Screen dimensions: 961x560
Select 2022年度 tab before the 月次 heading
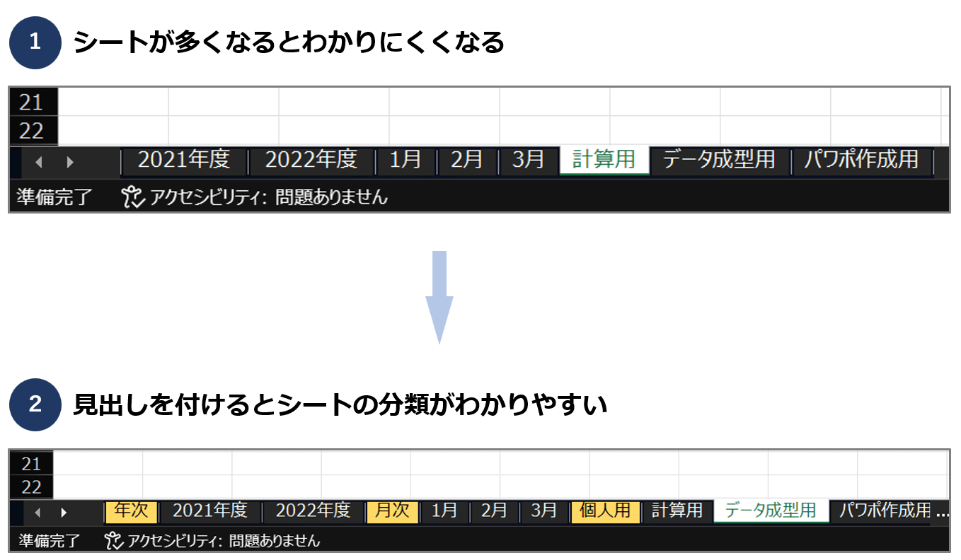[313, 511]
